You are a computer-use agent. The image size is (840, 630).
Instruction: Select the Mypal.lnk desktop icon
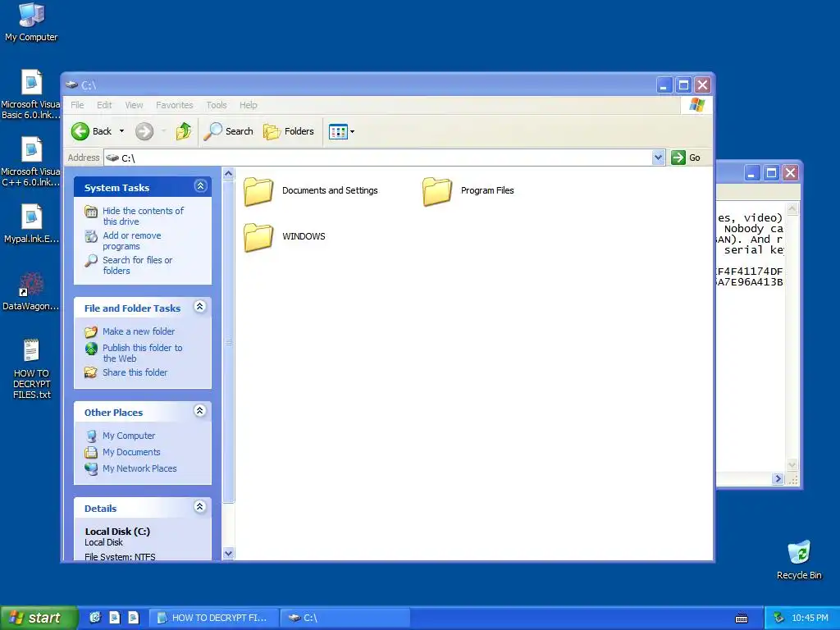point(31,224)
